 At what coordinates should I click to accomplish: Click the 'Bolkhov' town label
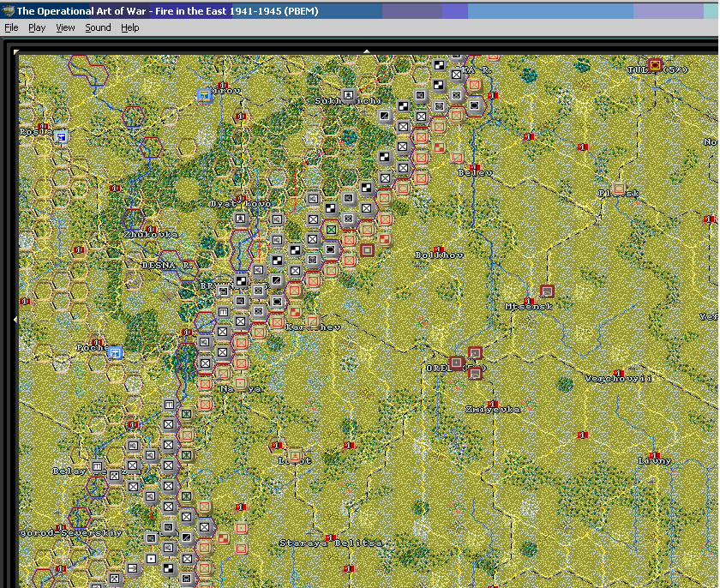[x=439, y=255]
